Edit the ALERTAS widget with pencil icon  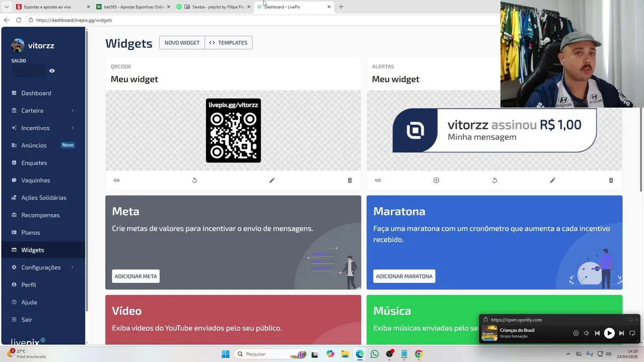552,180
